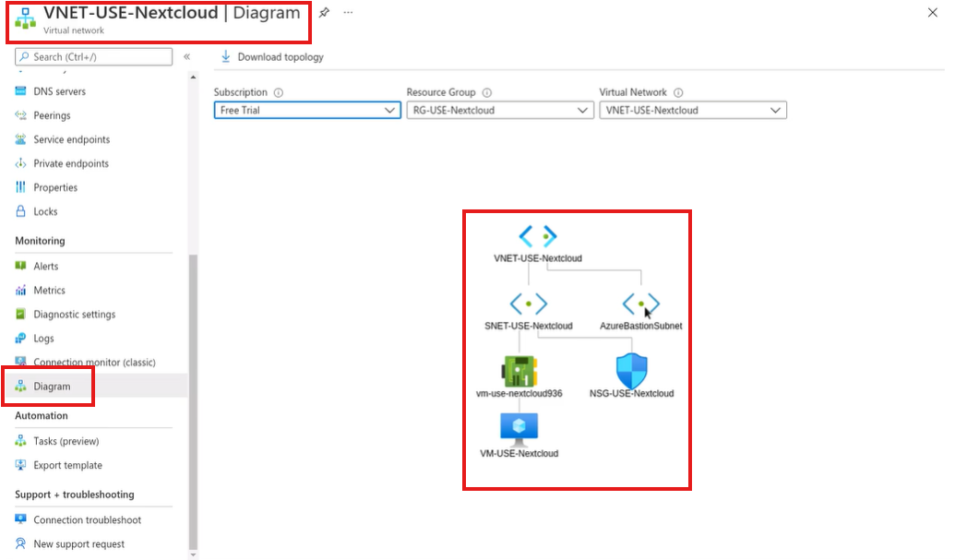The width and height of the screenshot is (955, 560).
Task: Close the Diagram blade with X
Action: pyautogui.click(x=933, y=12)
